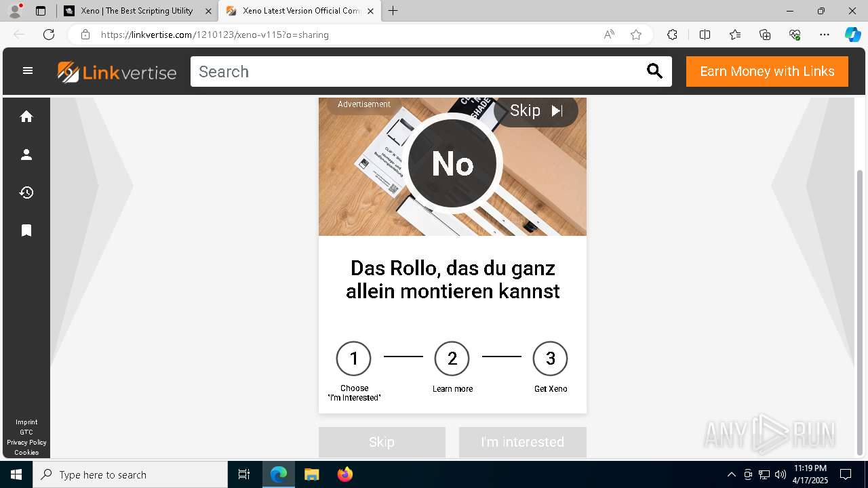Open Copilot sidebar icon
This screenshot has height=488, width=868.
click(852, 35)
